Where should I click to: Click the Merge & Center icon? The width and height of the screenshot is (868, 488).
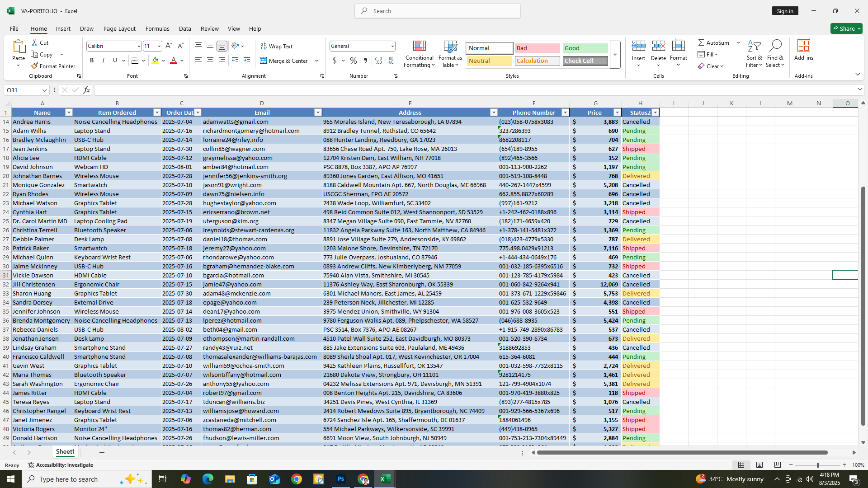coord(264,61)
